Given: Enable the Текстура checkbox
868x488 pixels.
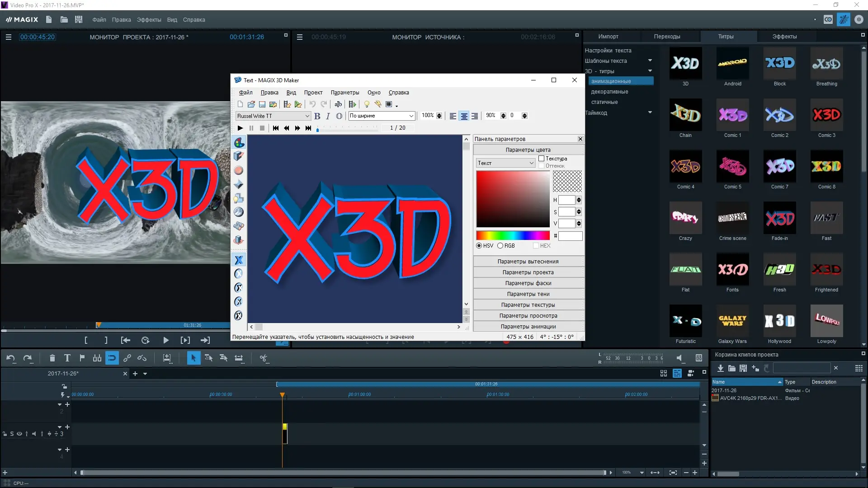Looking at the screenshot, I should pos(542,159).
